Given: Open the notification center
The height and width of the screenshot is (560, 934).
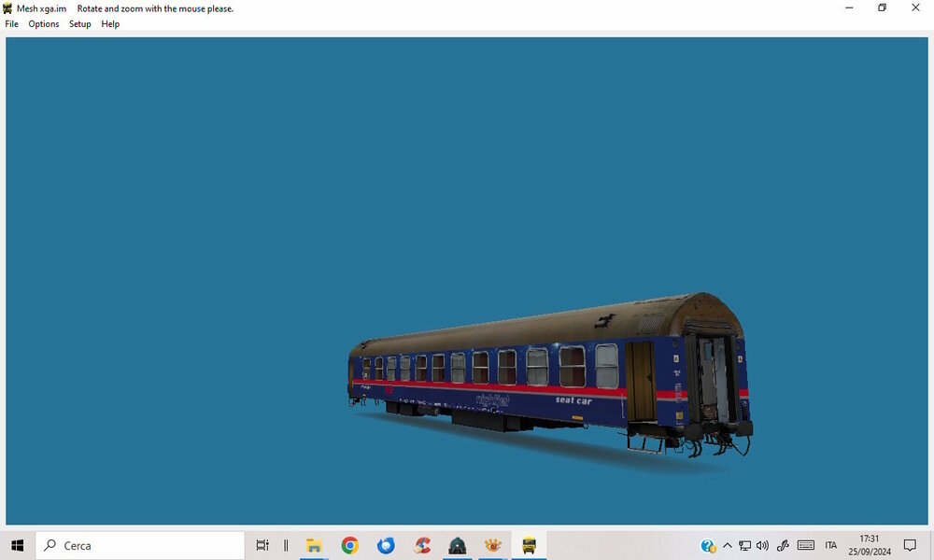Looking at the screenshot, I should (x=910, y=545).
